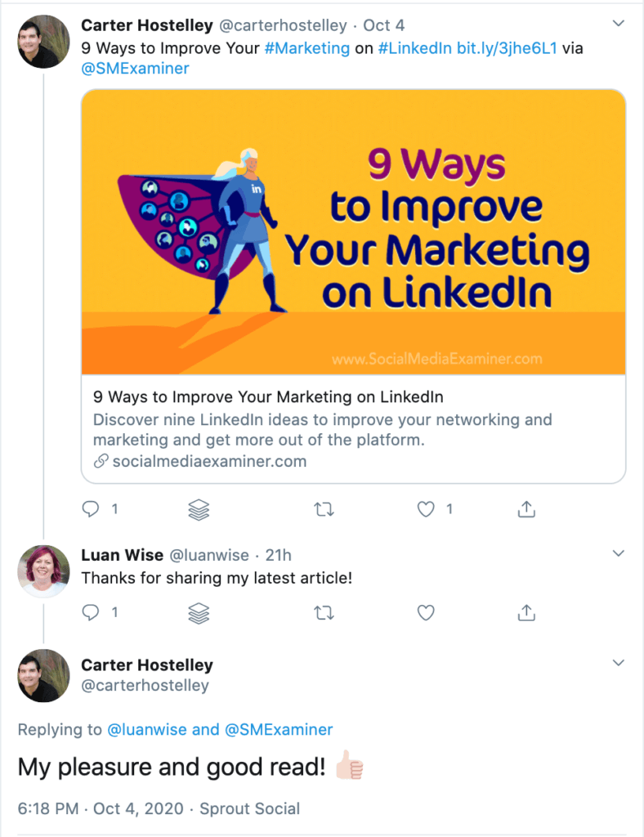Click the #Marketing hashtag
Image resolution: width=644 pixels, height=837 pixels.
tap(308, 48)
